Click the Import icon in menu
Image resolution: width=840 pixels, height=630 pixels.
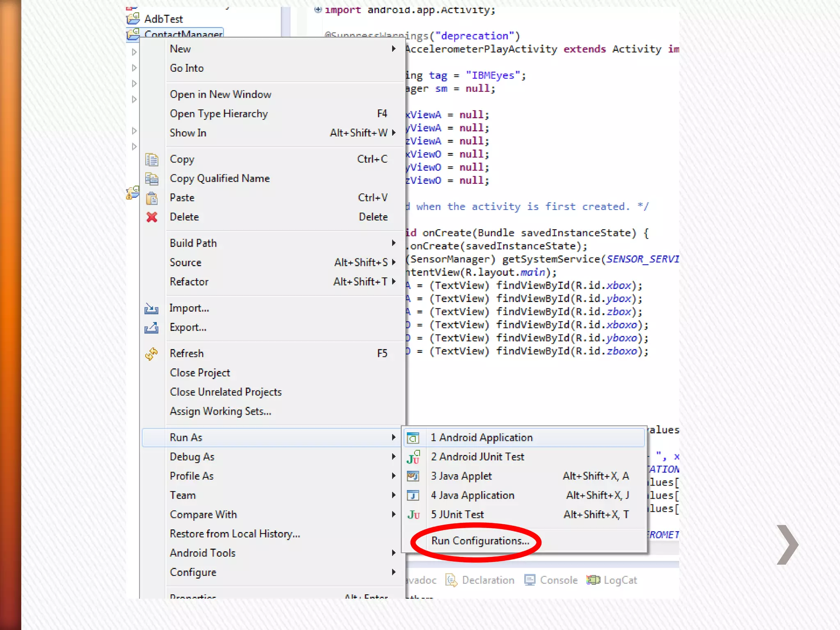pyautogui.click(x=151, y=308)
